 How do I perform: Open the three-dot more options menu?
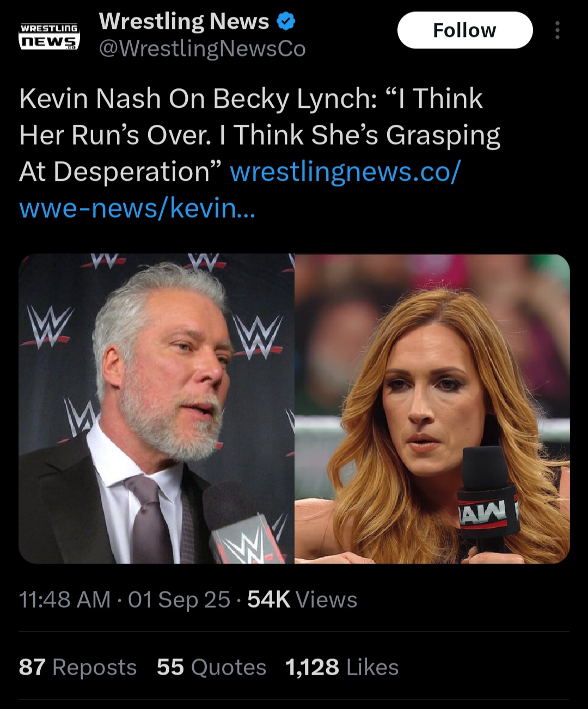point(557,30)
